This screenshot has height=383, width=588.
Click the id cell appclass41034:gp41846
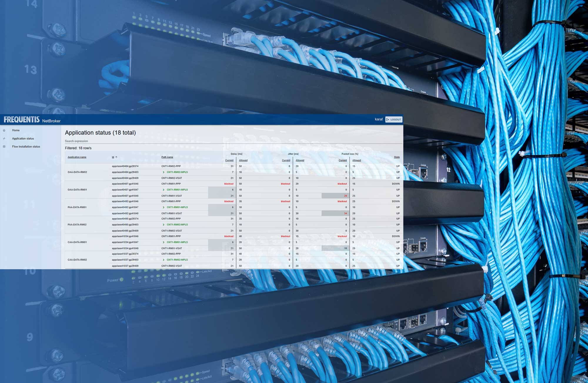tap(125, 236)
